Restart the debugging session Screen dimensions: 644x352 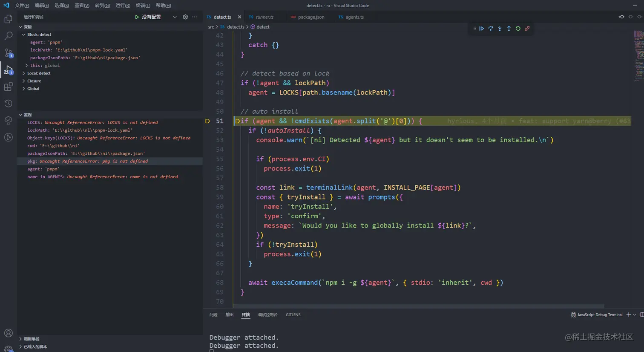click(x=518, y=29)
